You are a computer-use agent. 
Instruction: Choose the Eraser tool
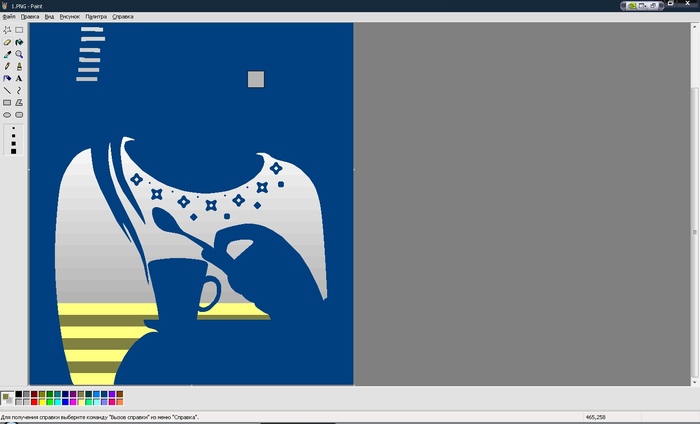(x=7, y=42)
